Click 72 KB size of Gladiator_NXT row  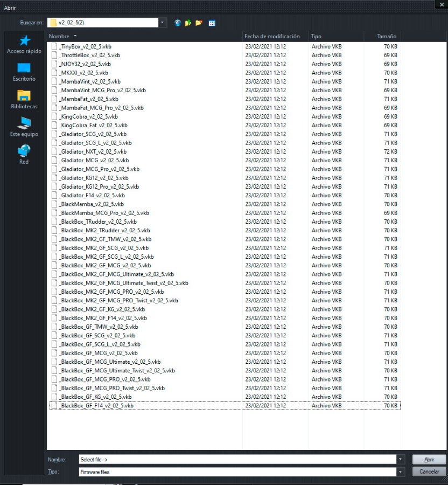click(390, 151)
